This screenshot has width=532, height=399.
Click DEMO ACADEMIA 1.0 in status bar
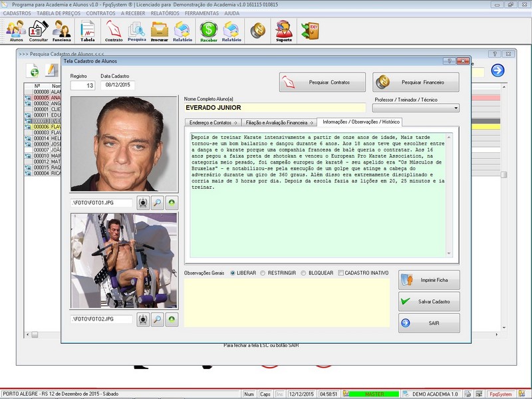pos(435,394)
